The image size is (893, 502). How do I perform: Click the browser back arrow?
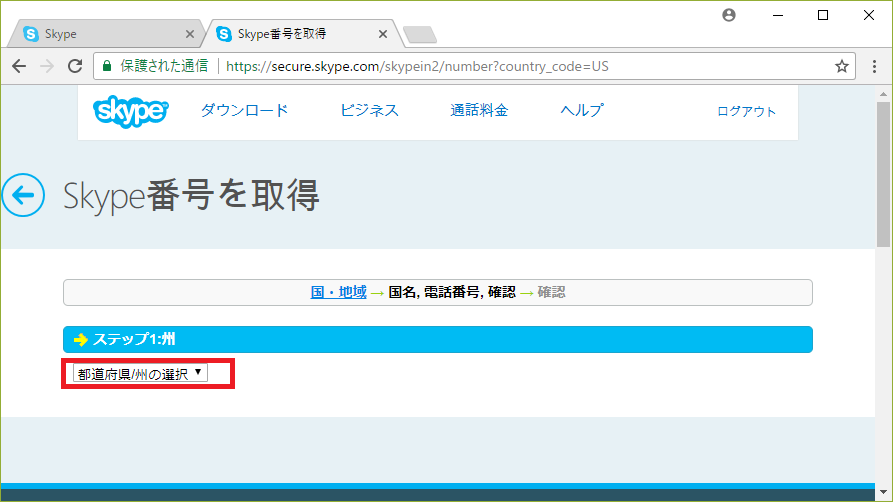[x=19, y=66]
